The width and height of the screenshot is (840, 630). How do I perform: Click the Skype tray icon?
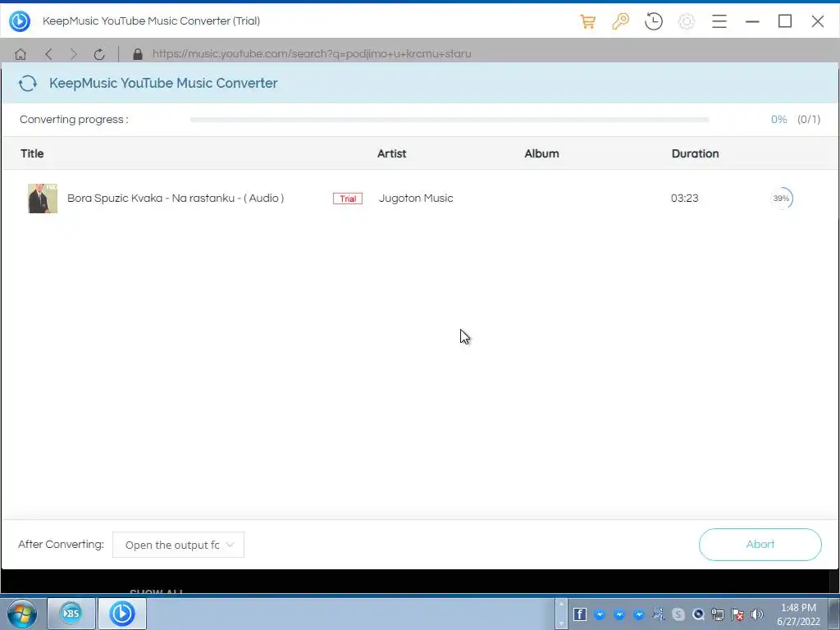[678, 614]
